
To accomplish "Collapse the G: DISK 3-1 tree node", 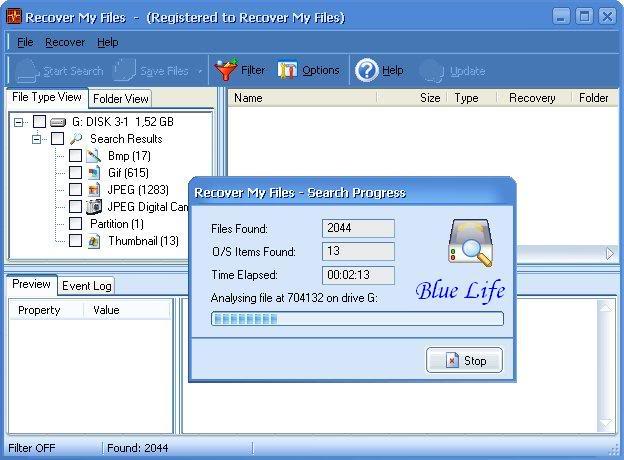I will tap(18, 122).
